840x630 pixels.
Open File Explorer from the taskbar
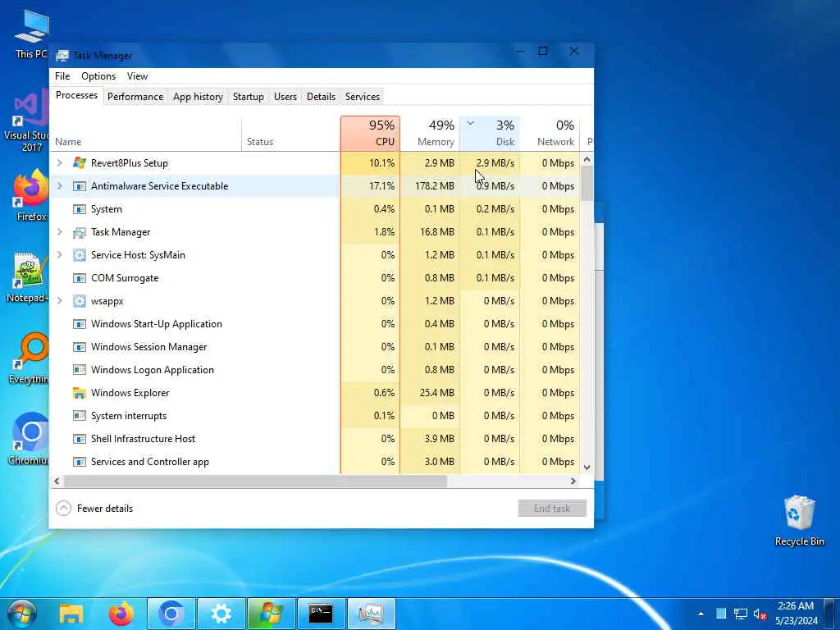(71, 614)
